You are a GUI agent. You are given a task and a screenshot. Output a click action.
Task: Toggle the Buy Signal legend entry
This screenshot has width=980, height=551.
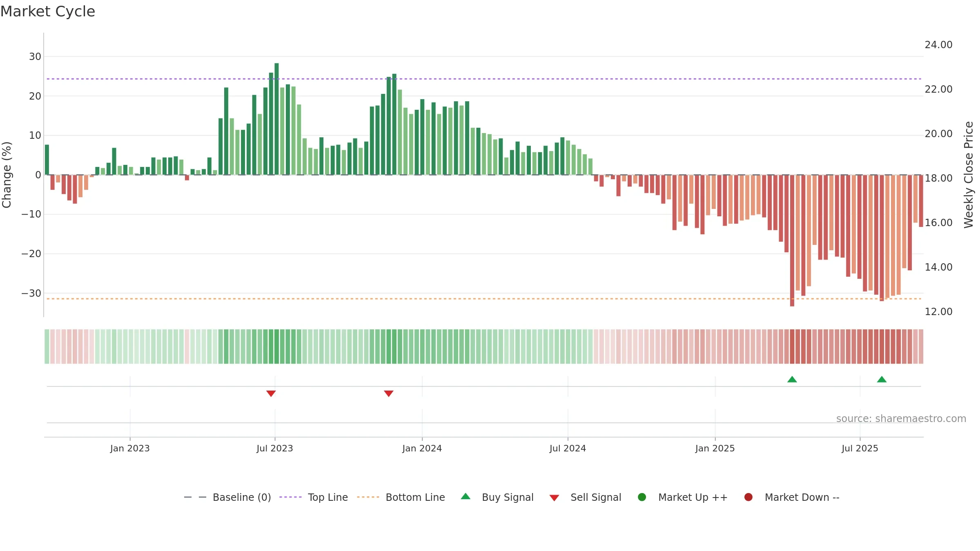[x=497, y=497]
